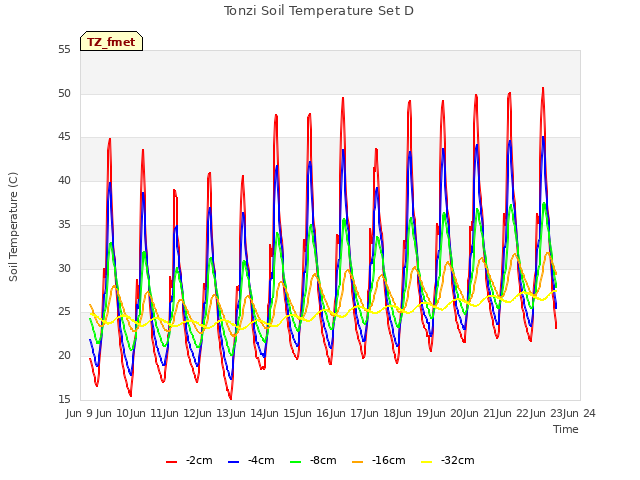Click the lowest red -2cm trough near Jun 13
The width and height of the screenshot is (640, 480).
click(x=231, y=398)
